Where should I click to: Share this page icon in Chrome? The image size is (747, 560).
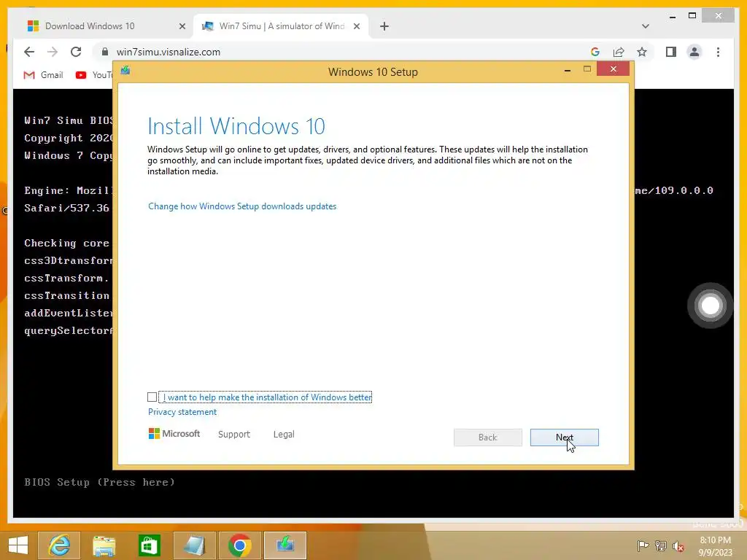point(619,52)
